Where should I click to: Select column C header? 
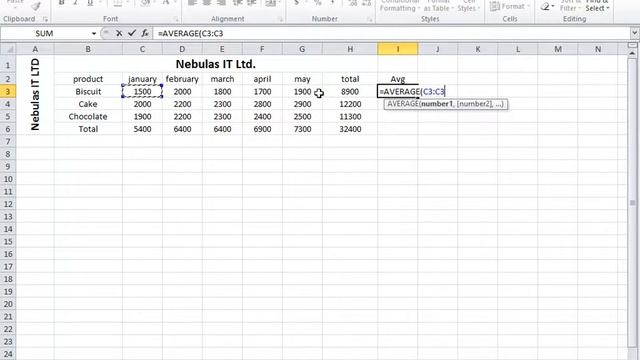[142, 49]
